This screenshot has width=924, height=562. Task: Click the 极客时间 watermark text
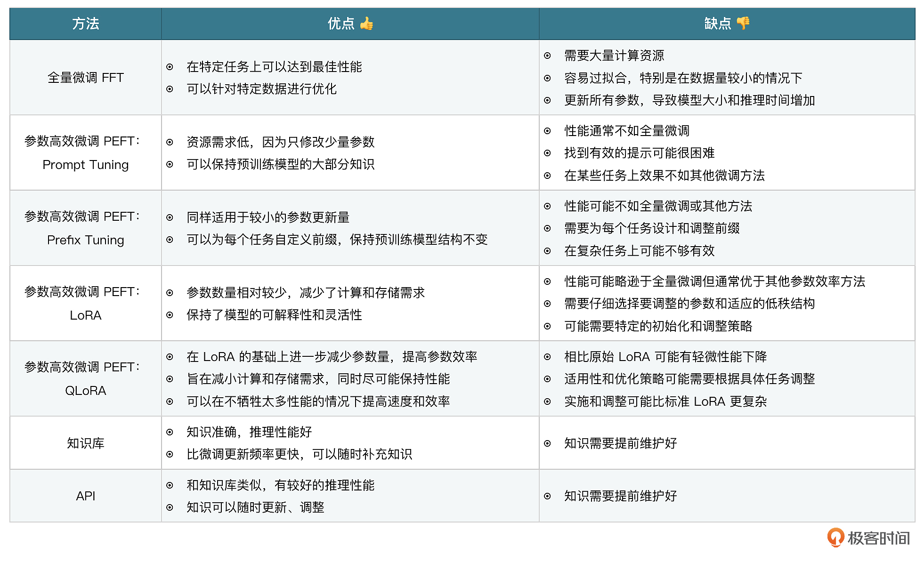pyautogui.click(x=878, y=538)
